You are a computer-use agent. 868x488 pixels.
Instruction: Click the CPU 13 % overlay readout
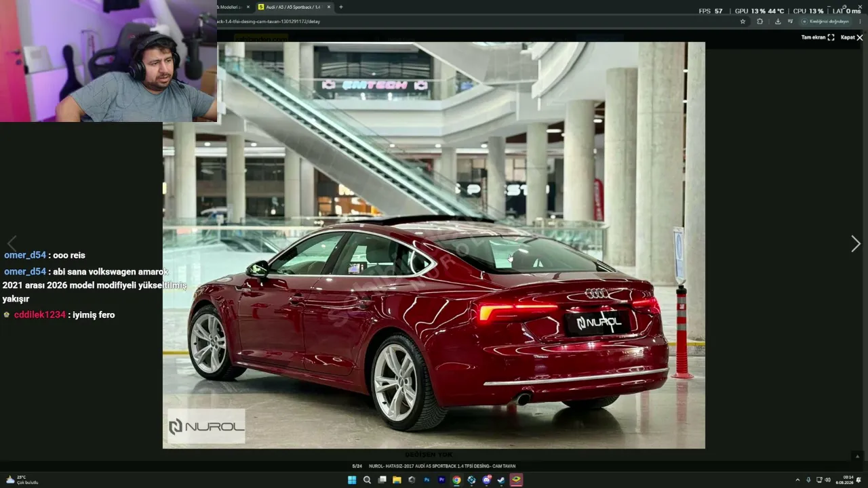(x=808, y=11)
